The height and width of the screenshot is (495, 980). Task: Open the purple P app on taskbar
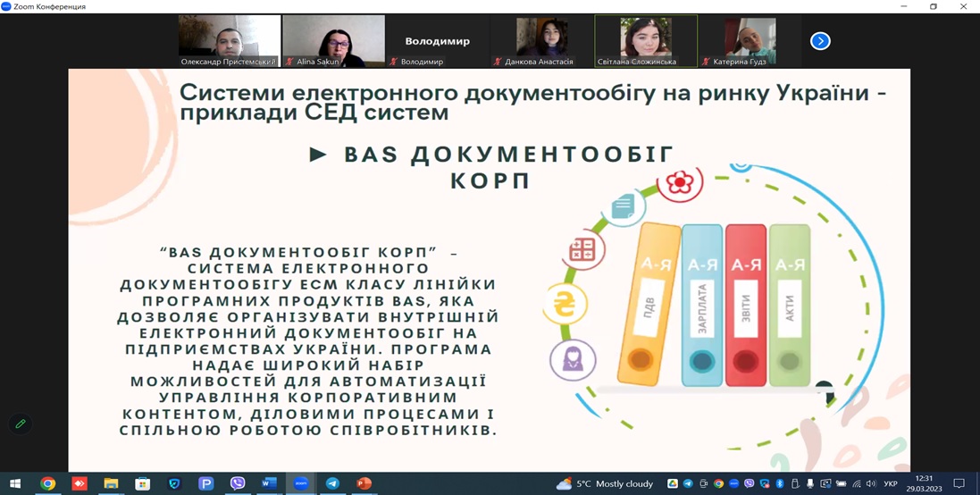pyautogui.click(x=205, y=483)
